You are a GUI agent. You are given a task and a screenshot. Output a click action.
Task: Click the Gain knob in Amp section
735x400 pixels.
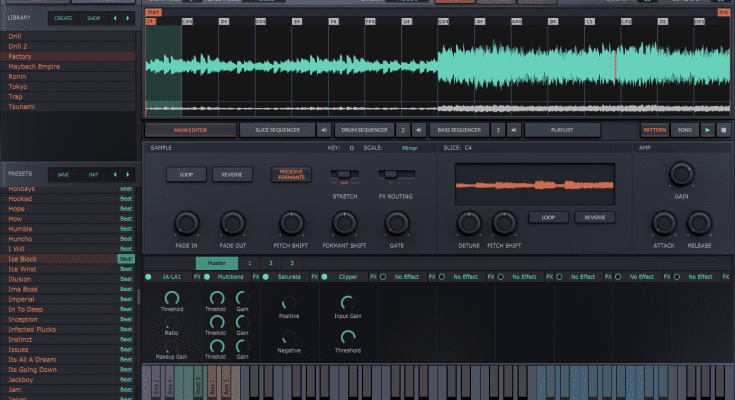(x=681, y=174)
